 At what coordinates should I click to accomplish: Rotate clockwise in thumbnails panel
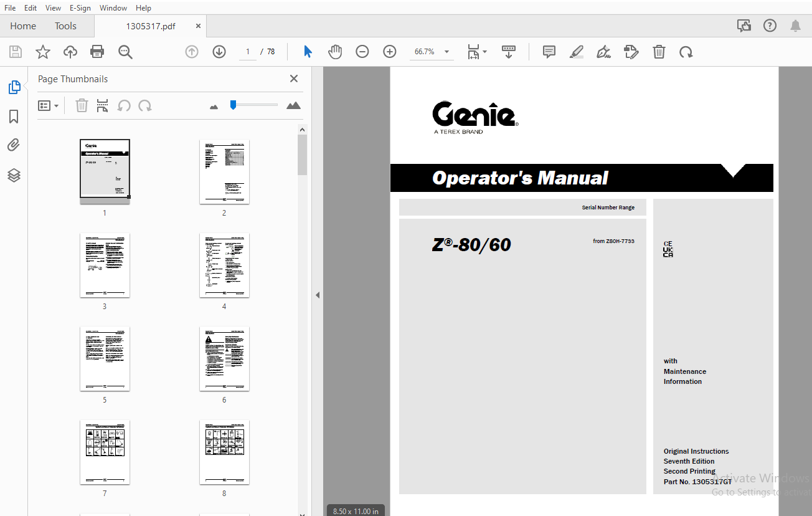(x=145, y=105)
